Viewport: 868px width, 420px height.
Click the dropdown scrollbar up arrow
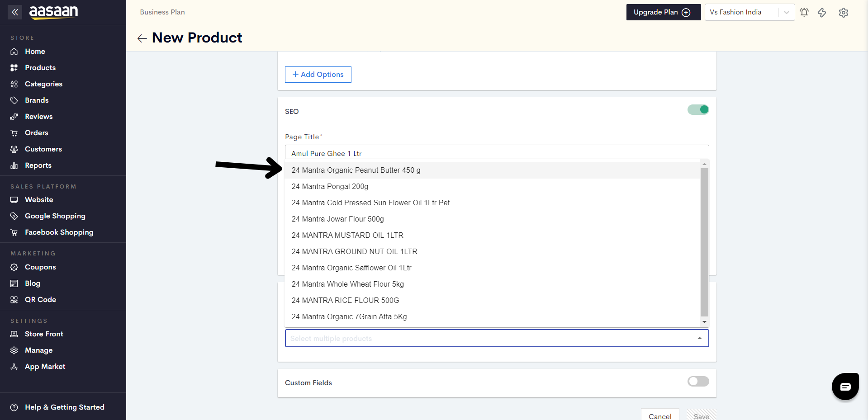pyautogui.click(x=704, y=164)
